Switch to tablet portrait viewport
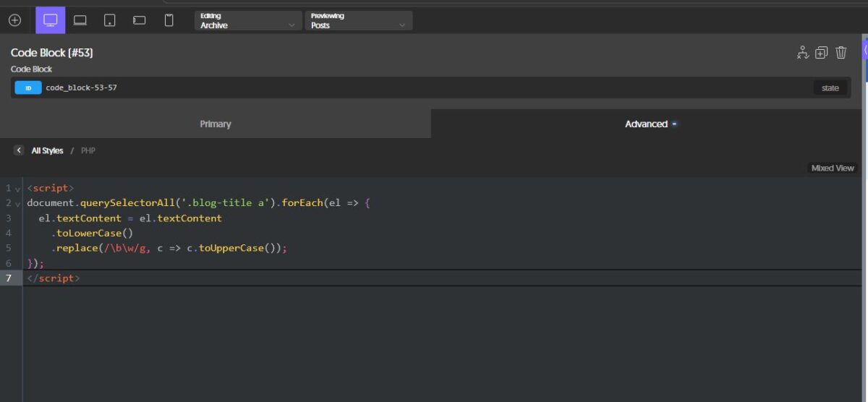Image resolution: width=868 pixels, height=402 pixels. pos(110,20)
